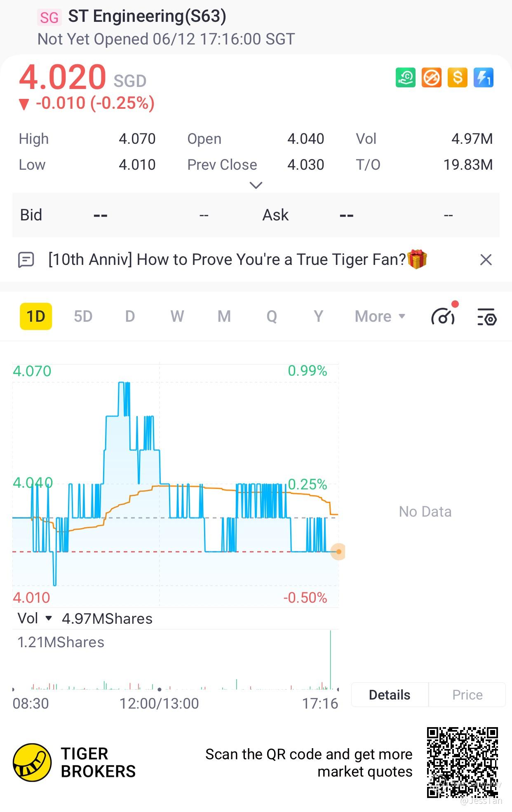
Task: Open the More timeframes dropdown
Action: (x=380, y=316)
